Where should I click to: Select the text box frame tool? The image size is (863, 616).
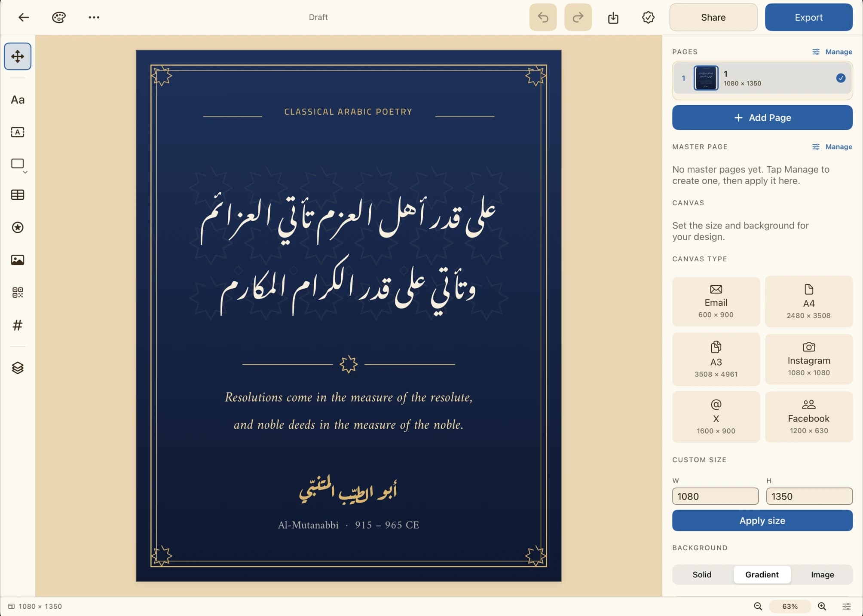click(x=18, y=132)
